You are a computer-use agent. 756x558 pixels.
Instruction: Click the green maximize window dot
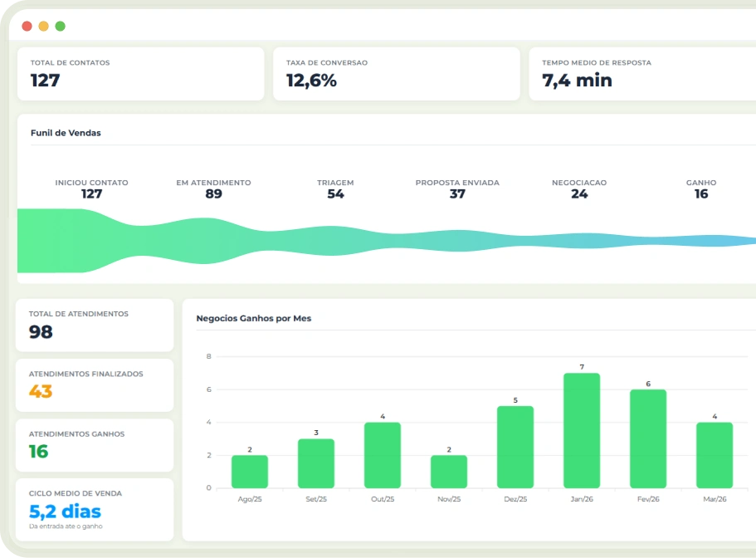click(61, 27)
